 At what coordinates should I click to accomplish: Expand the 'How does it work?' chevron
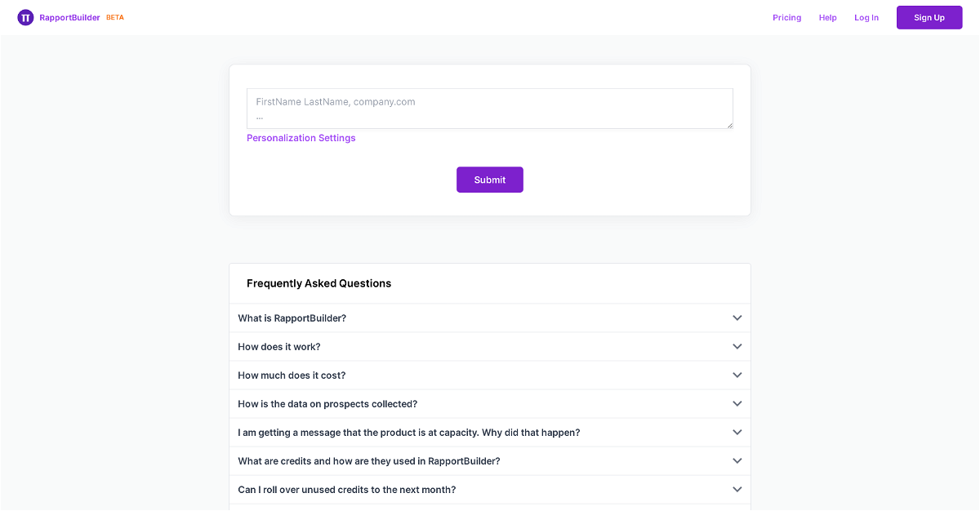click(737, 347)
